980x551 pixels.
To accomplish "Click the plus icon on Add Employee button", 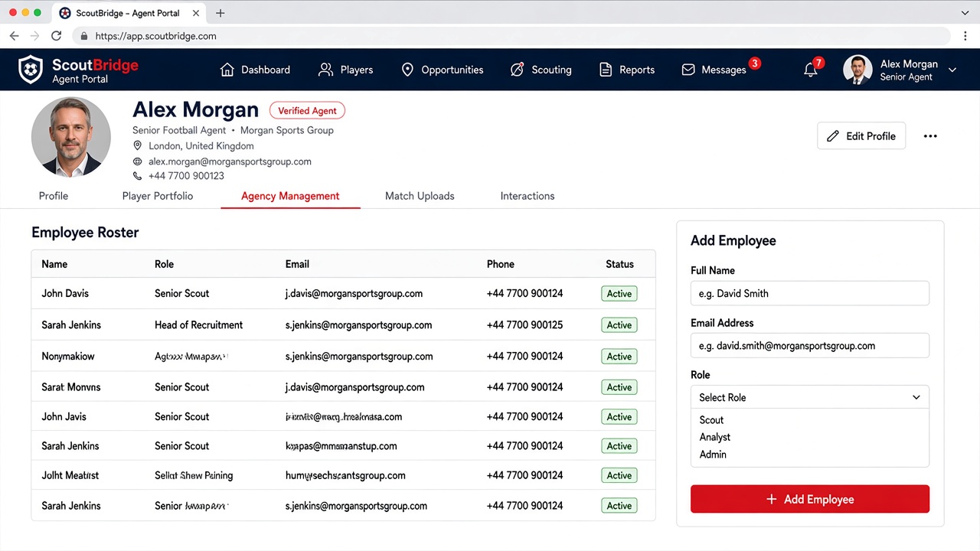I will click(x=772, y=499).
